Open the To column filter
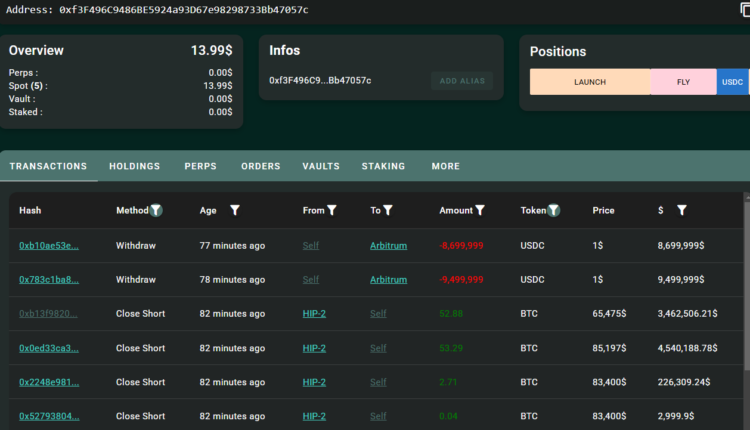The width and height of the screenshot is (750, 430). 388,211
